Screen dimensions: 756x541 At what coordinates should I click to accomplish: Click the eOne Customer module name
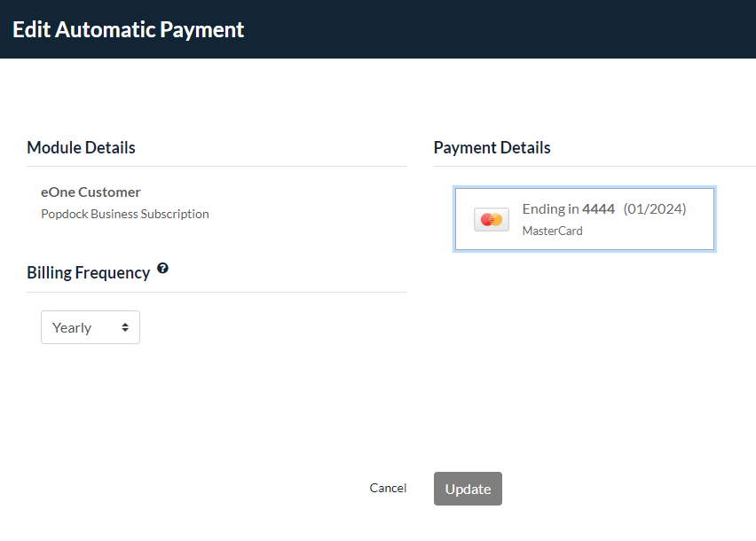pyautogui.click(x=91, y=192)
